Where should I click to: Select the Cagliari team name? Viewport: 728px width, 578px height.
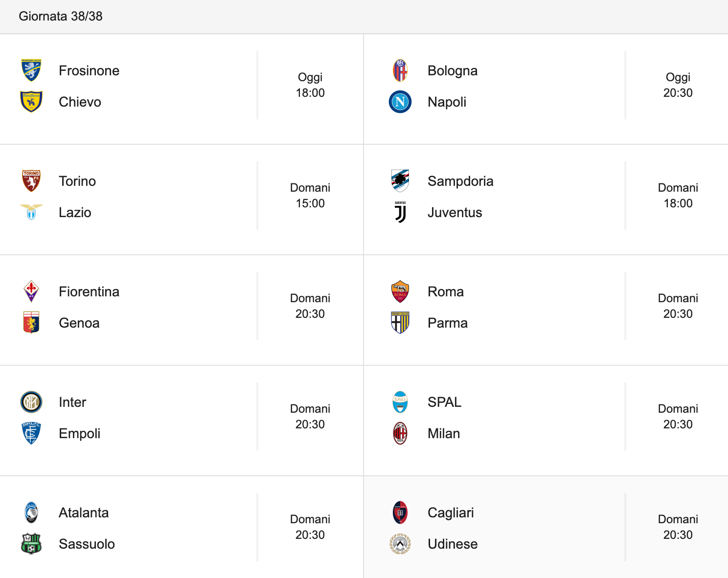451,512
